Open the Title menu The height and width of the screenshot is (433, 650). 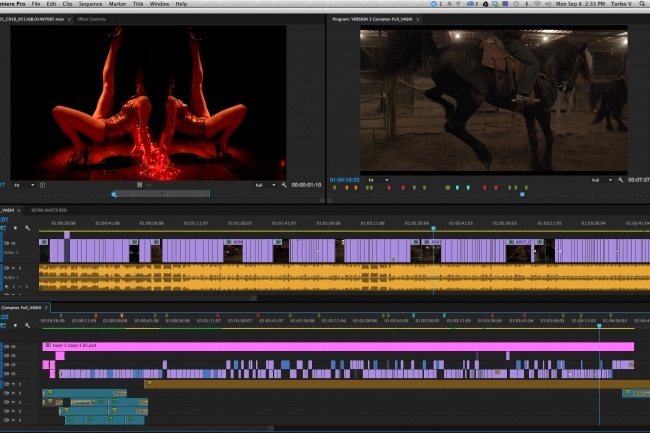tap(138, 4)
